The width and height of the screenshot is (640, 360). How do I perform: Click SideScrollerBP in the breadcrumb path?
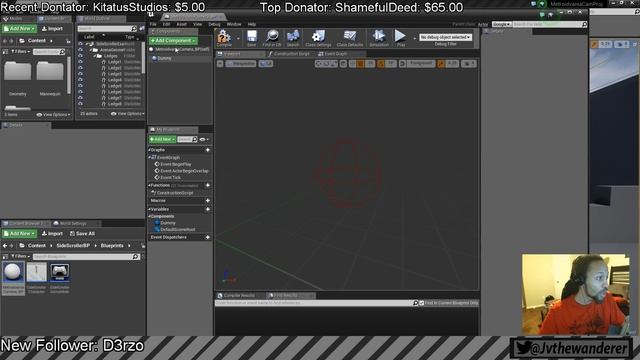tap(73, 246)
